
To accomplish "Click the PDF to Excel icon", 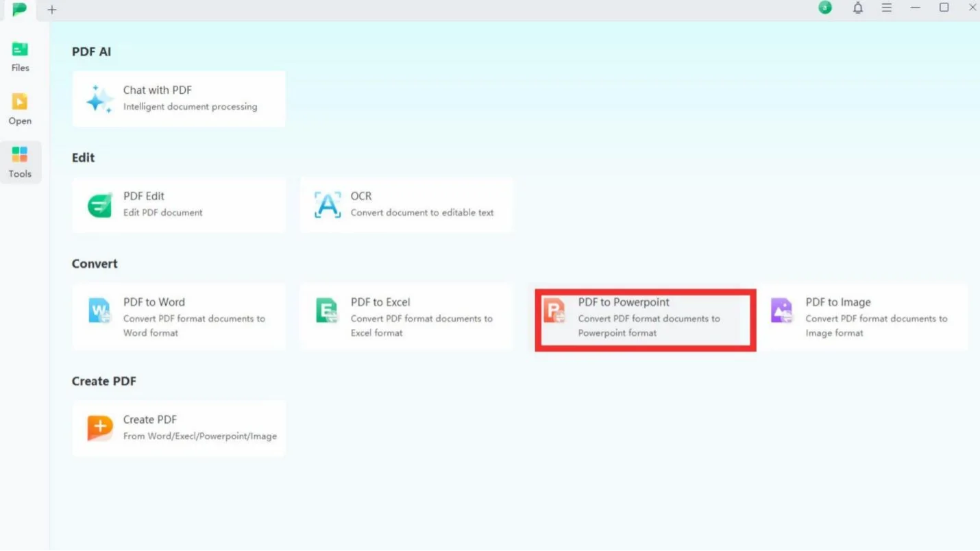I will [x=328, y=310].
